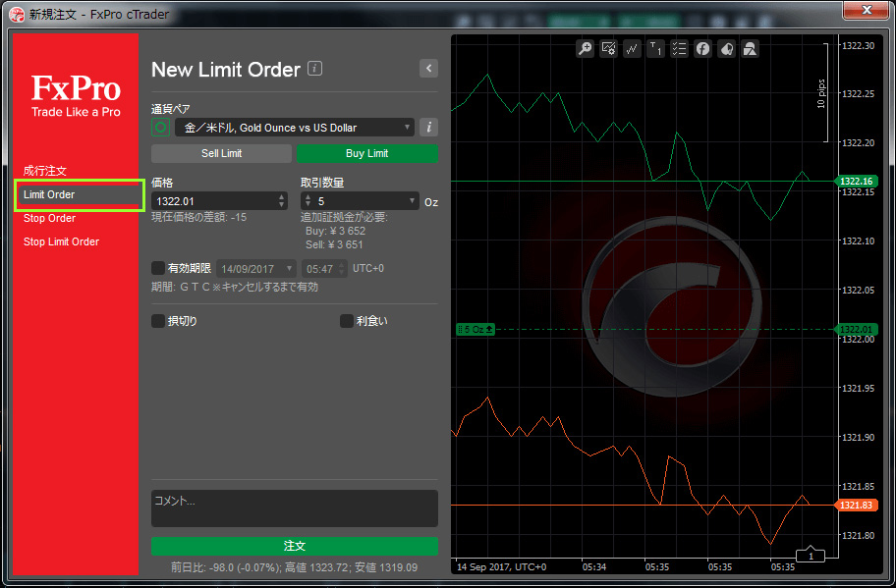This screenshot has height=588, width=896.
Task: Close the 新規注文 window
Action: [867, 10]
